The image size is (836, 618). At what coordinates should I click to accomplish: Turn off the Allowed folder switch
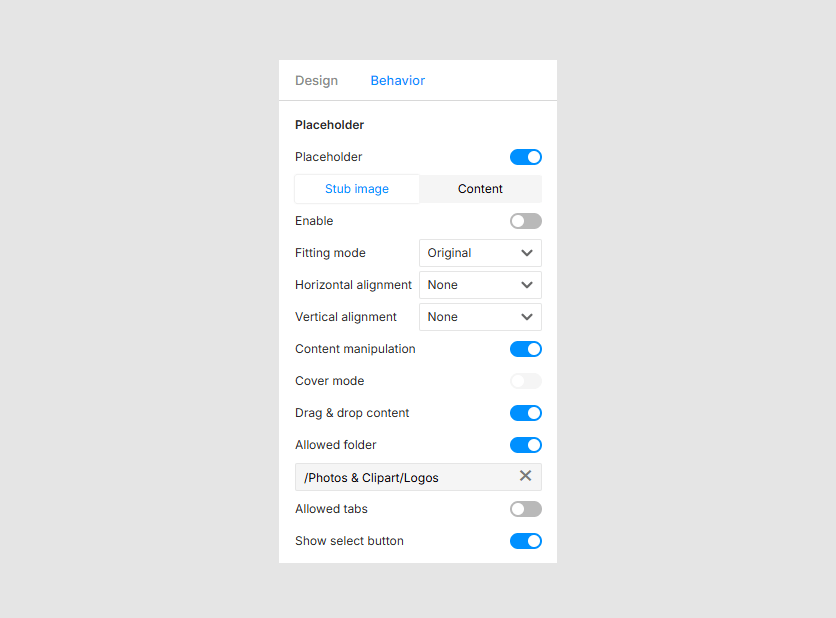[x=525, y=444]
